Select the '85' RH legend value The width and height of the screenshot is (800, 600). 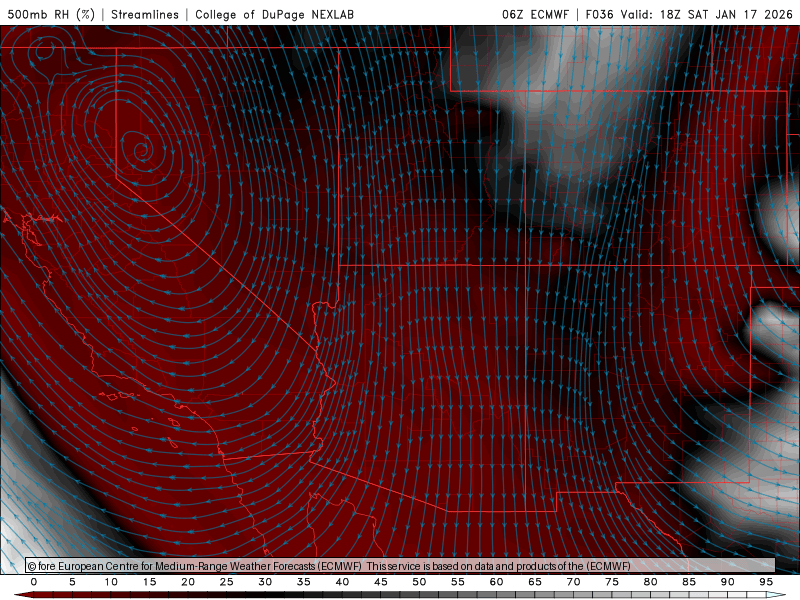689,582
